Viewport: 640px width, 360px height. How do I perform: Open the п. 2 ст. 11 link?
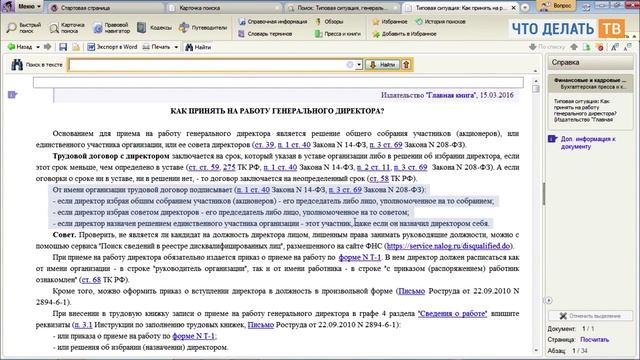pyautogui.click(x=373, y=167)
